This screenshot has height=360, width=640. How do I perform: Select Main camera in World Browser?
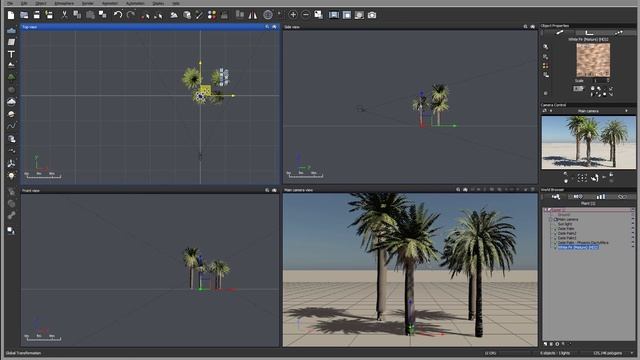pos(567,220)
